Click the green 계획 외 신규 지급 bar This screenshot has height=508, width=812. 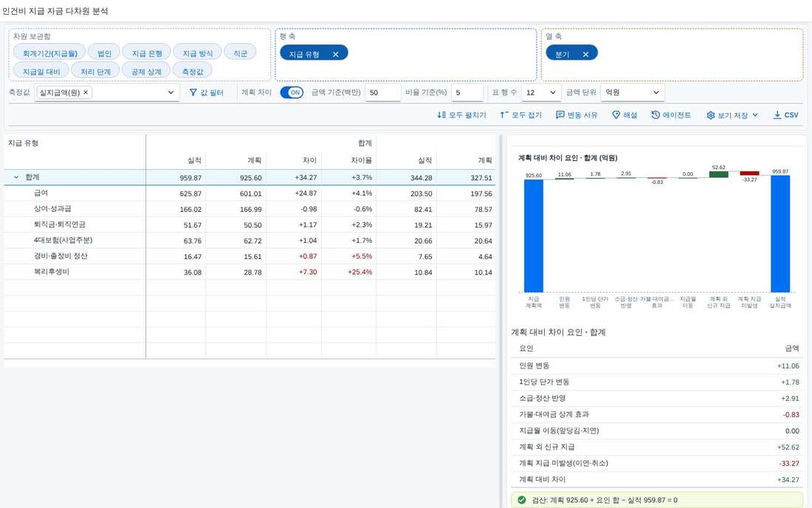[x=718, y=174]
